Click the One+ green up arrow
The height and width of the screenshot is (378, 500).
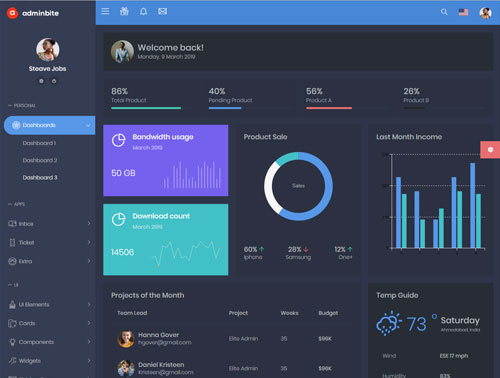pyautogui.click(x=350, y=249)
